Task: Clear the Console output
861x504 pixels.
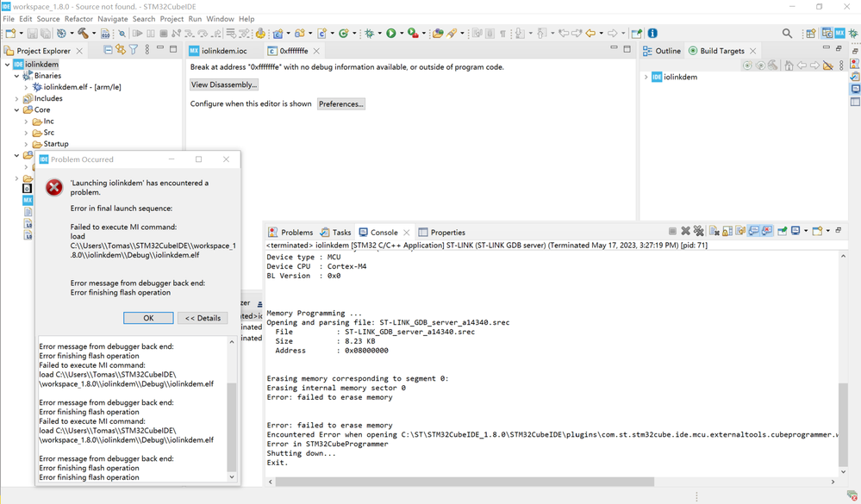Action: (714, 231)
